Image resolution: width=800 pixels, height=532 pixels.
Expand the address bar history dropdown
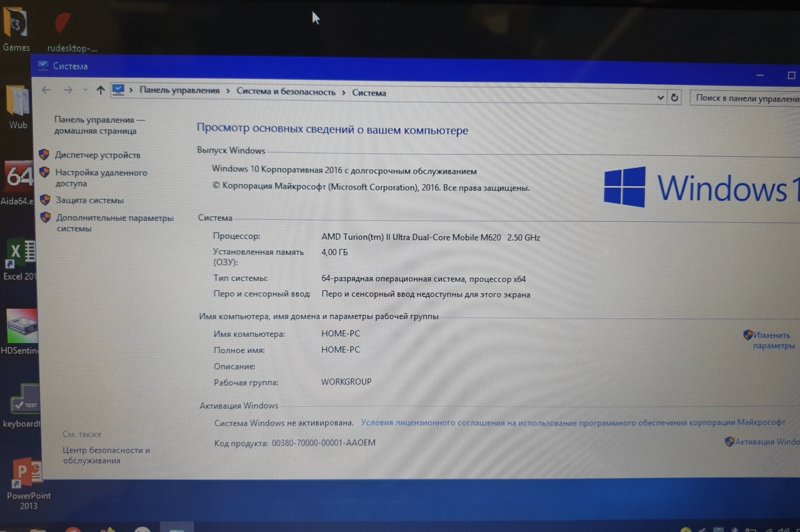tap(661, 97)
